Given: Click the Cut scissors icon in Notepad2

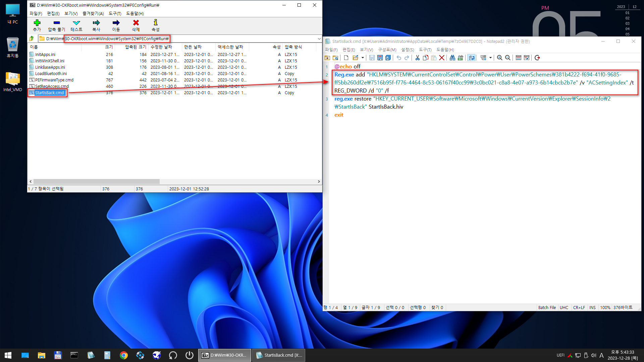Looking at the screenshot, I should 418,58.
